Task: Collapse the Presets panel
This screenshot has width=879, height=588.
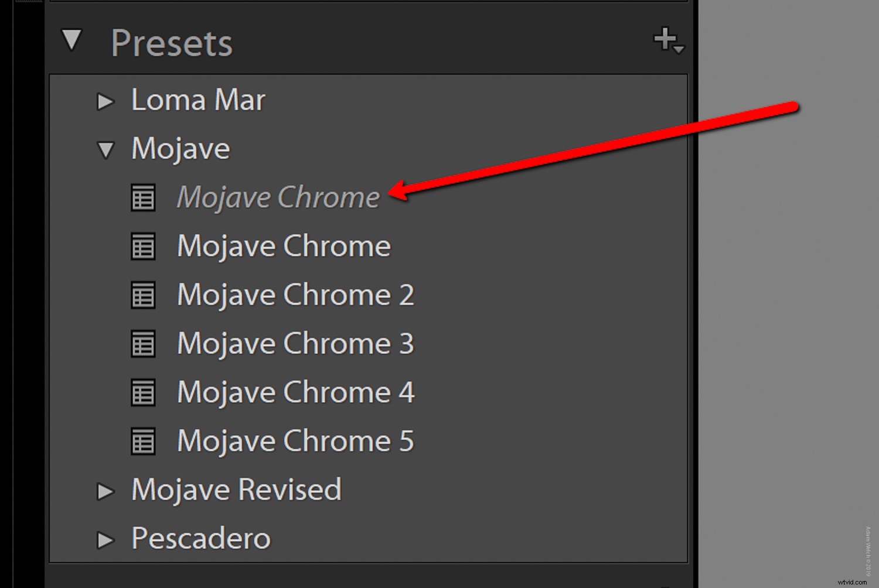Action: coord(73,41)
